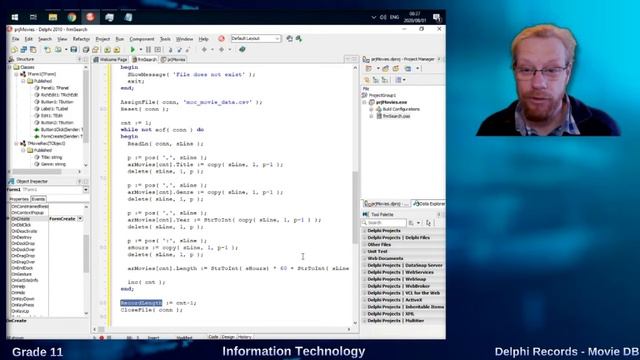Open the Form1 component selector dropdown in Object Inspector

click(x=85, y=190)
